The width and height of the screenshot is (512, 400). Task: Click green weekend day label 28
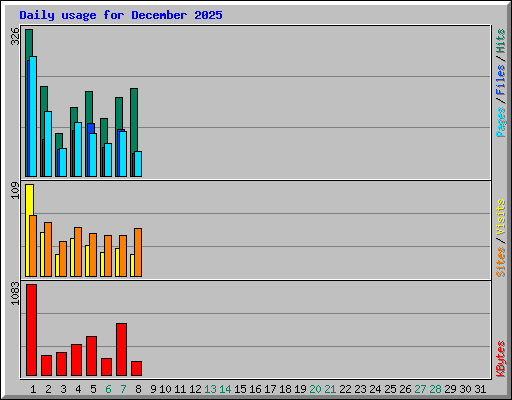[x=435, y=389]
